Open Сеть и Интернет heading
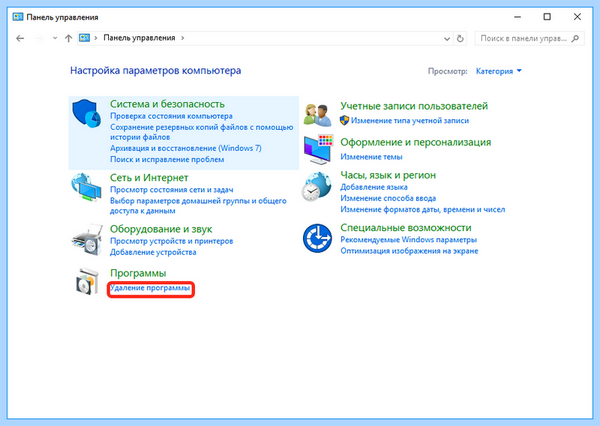This screenshot has width=600, height=426. coord(149,178)
